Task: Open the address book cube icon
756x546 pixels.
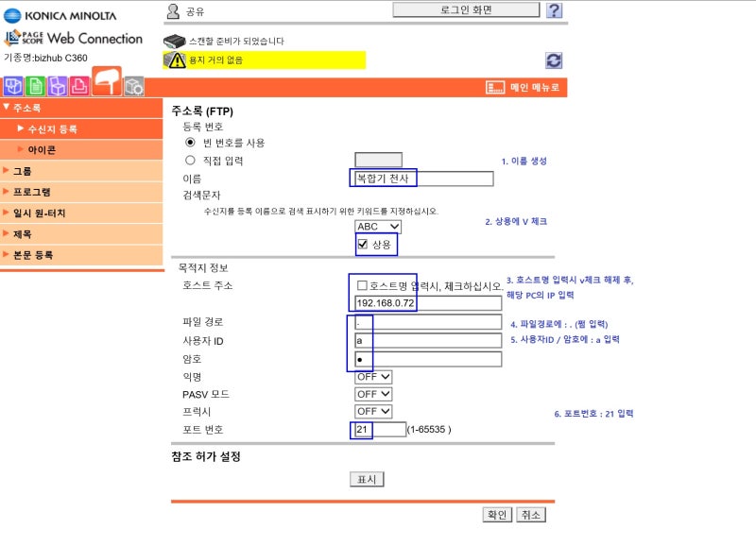Action: point(12,86)
